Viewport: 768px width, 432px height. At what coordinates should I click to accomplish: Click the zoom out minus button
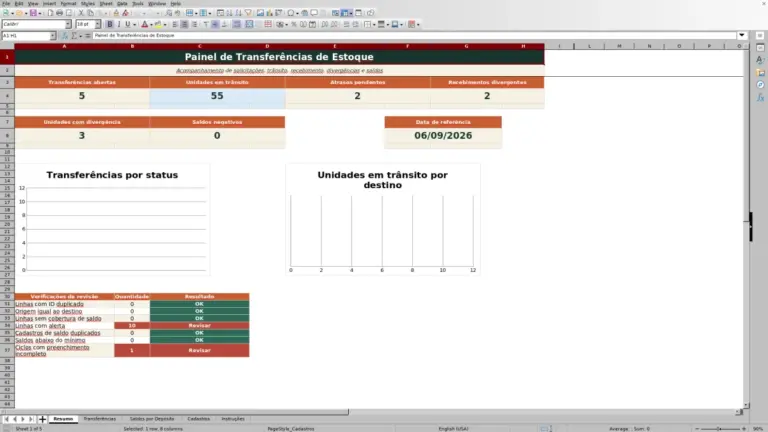[x=697, y=429]
